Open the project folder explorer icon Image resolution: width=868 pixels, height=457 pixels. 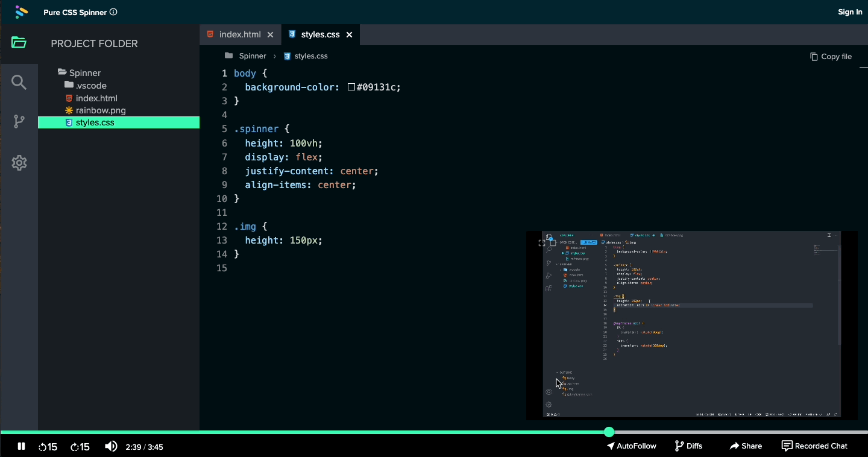pos(19,43)
